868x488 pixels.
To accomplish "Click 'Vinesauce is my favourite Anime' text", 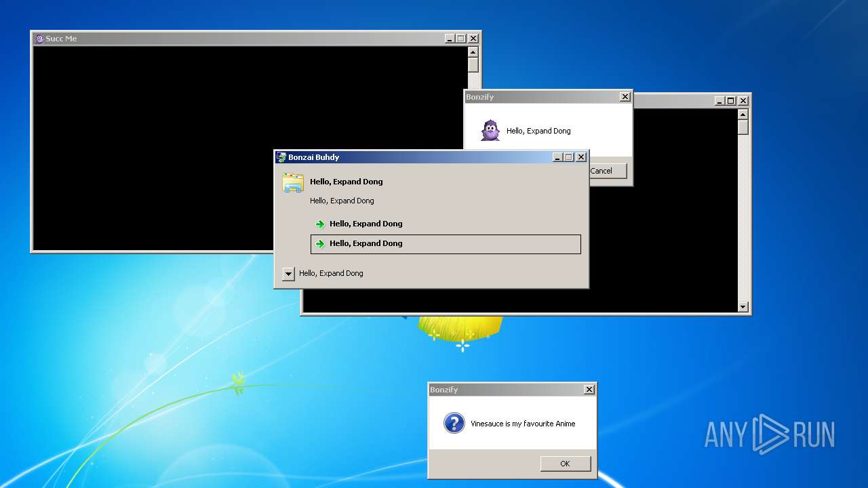I will pyautogui.click(x=523, y=424).
